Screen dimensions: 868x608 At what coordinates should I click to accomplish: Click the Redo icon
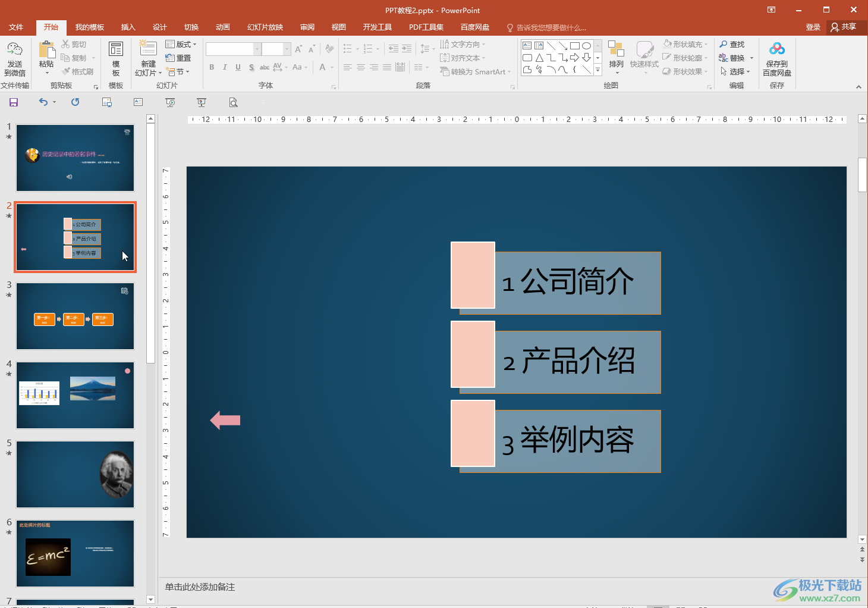click(75, 102)
